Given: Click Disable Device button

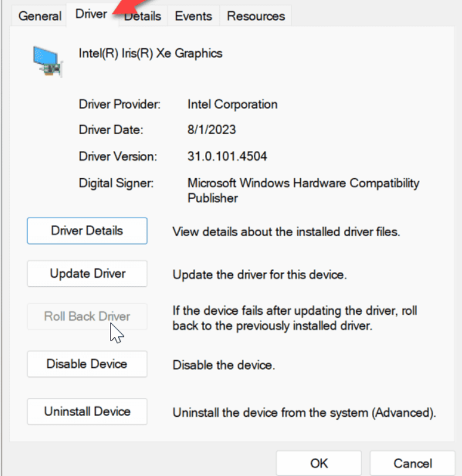Looking at the screenshot, I should tap(87, 364).
